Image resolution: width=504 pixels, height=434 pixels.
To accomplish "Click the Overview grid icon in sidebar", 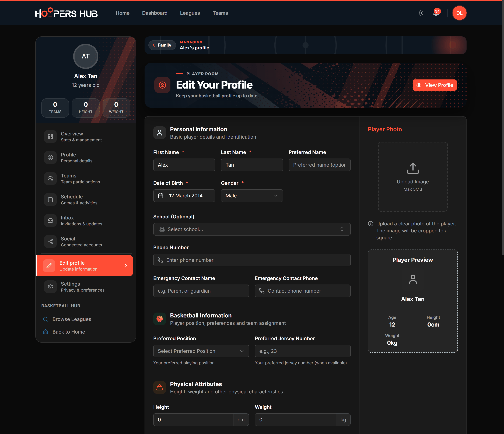I will coord(50,136).
